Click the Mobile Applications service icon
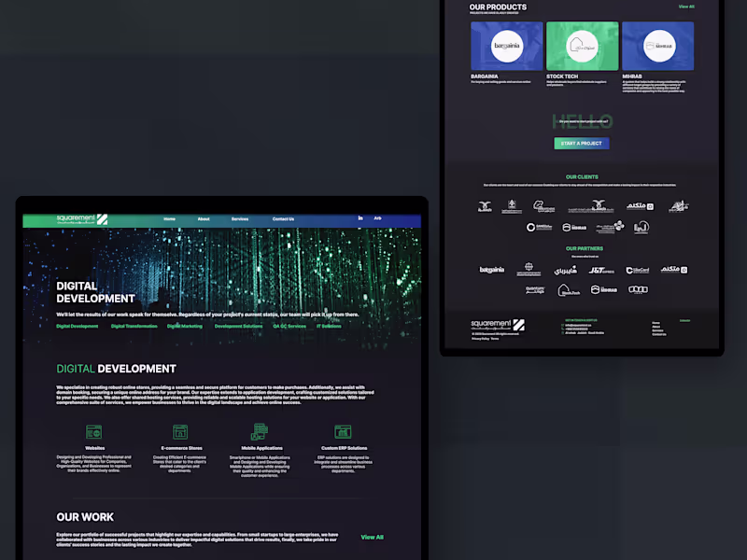Image resolution: width=747 pixels, height=560 pixels. pyautogui.click(x=260, y=431)
